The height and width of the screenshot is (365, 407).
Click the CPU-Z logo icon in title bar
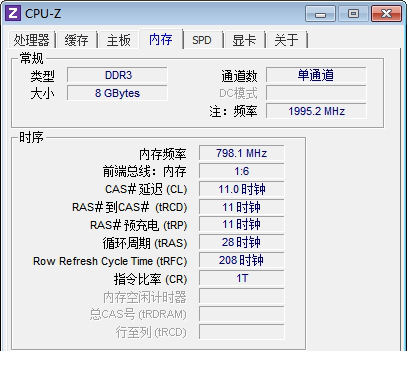pos(13,13)
